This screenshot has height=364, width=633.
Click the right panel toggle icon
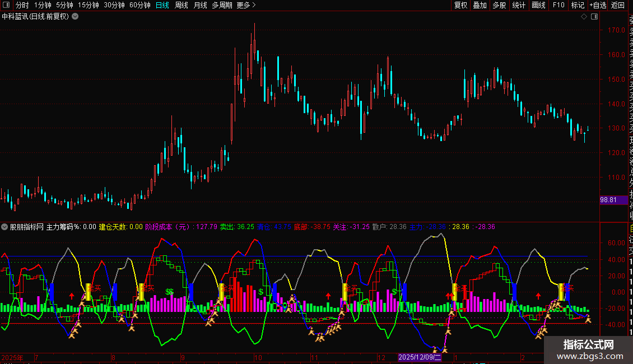[593, 16]
